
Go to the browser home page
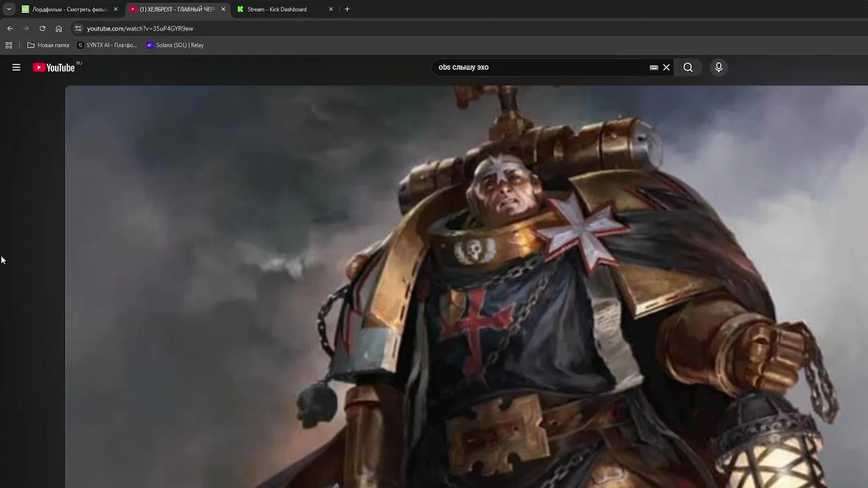pos(58,28)
